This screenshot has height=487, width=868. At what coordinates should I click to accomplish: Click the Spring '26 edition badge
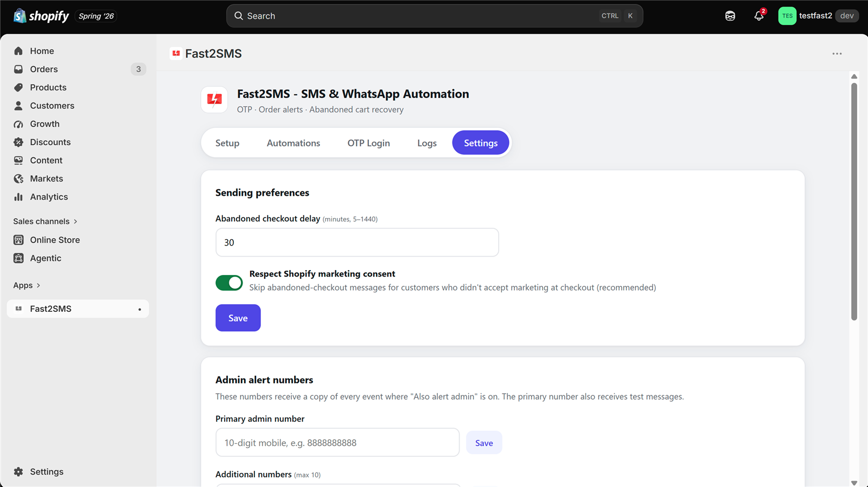(x=96, y=16)
